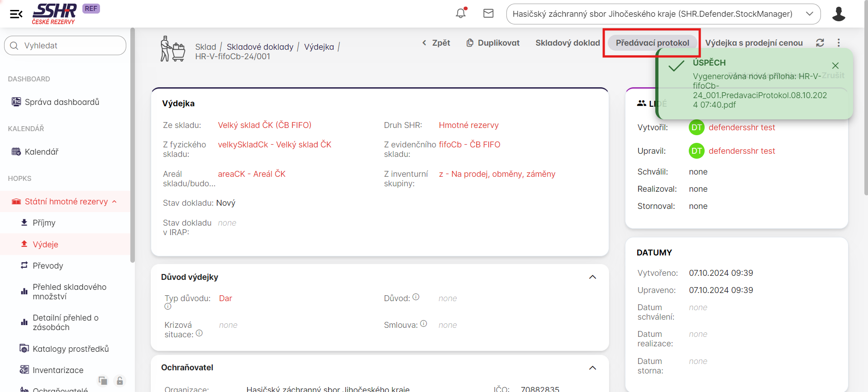Collapse the Státní hmotné rezervy menu
Image resolution: width=868 pixels, height=392 pixels.
pos(114,202)
